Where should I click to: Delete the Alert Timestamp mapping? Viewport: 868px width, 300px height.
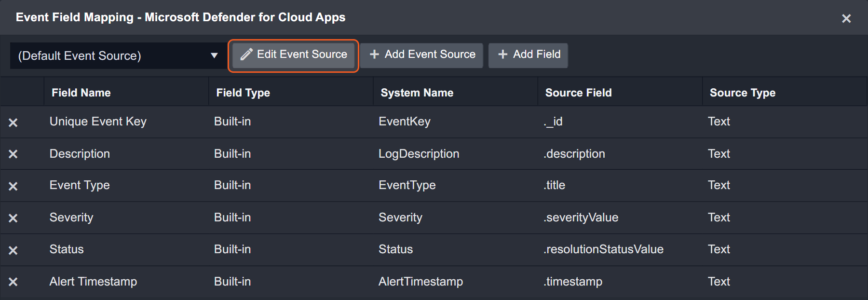coord(13,282)
